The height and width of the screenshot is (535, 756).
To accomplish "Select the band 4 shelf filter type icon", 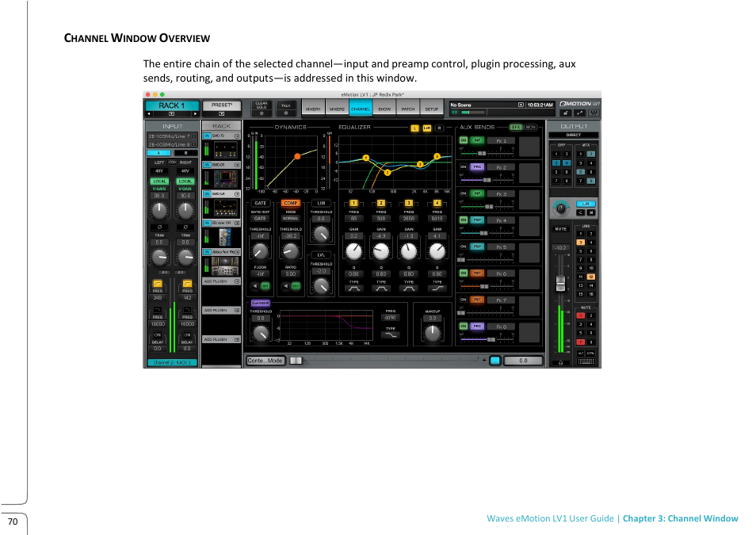I will pyautogui.click(x=437, y=289).
